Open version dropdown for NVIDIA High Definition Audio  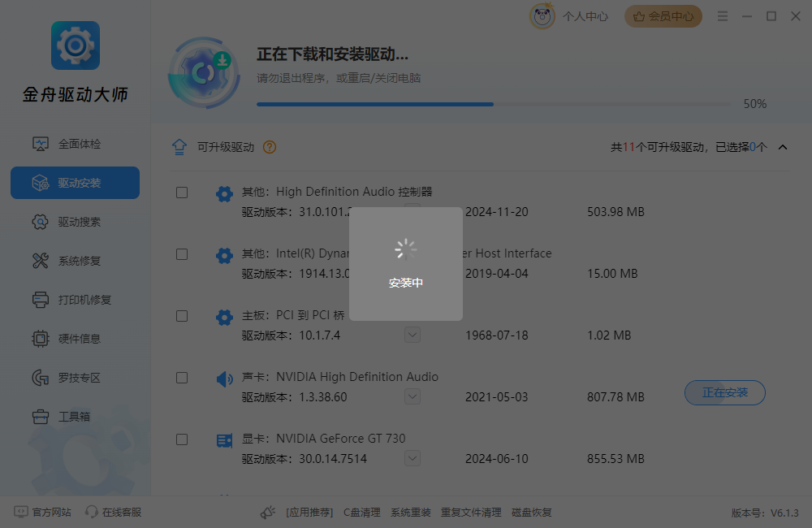point(412,396)
